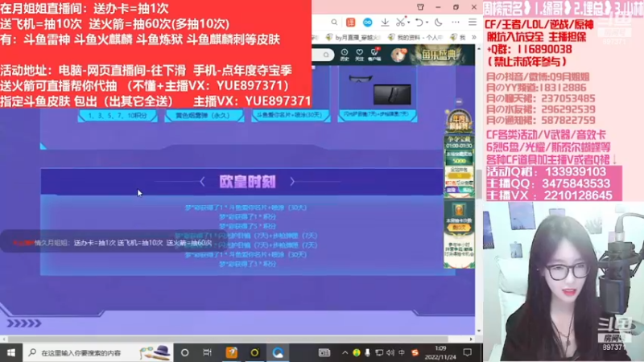Click the Windows taskbar search box
Screen dimensions: 644x362
(x=99, y=352)
